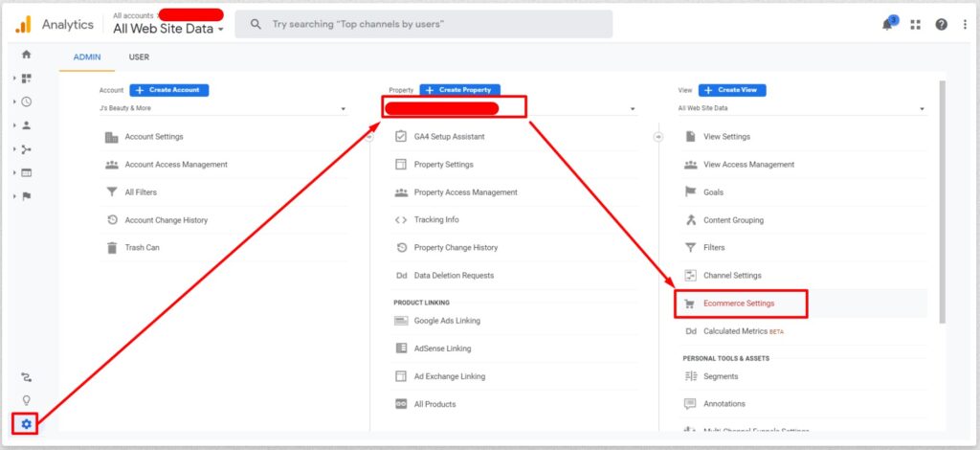
Task: Click the Create Property button
Action: (x=460, y=90)
